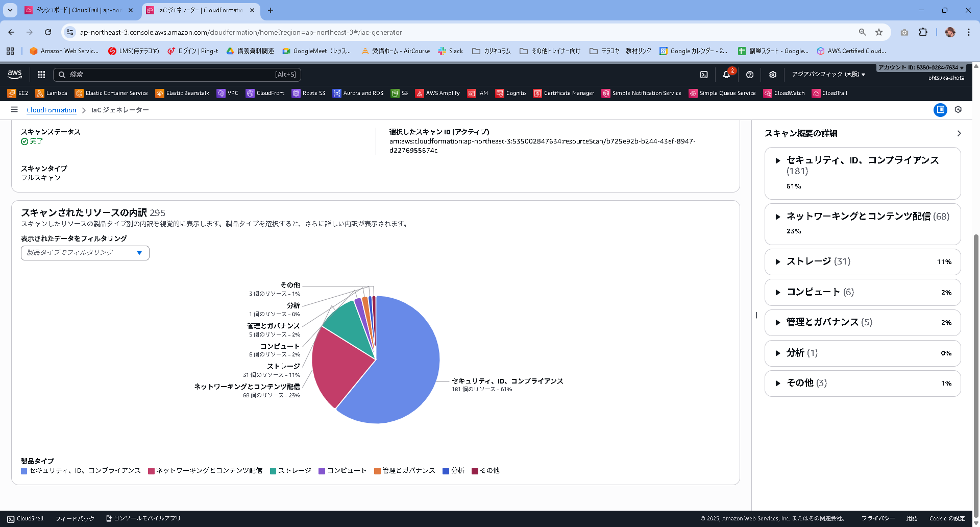Open the AWS home logo
This screenshot has height=527, width=980.
pyautogui.click(x=15, y=75)
